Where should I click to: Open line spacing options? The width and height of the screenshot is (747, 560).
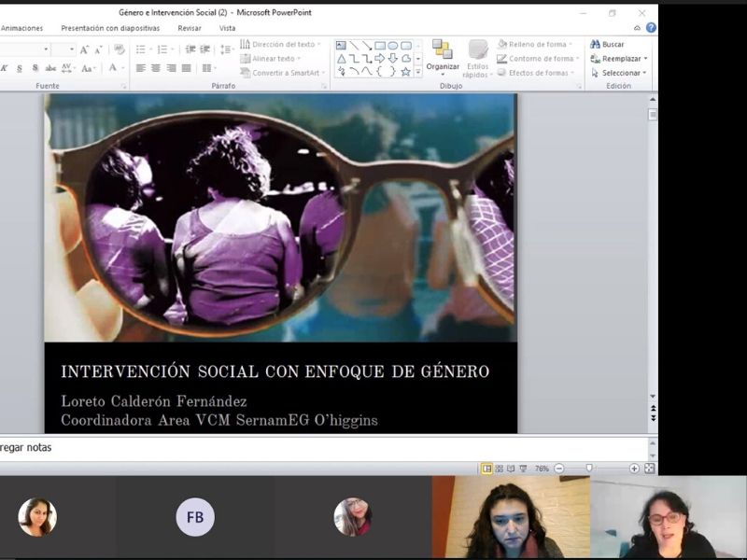pyautogui.click(x=227, y=49)
